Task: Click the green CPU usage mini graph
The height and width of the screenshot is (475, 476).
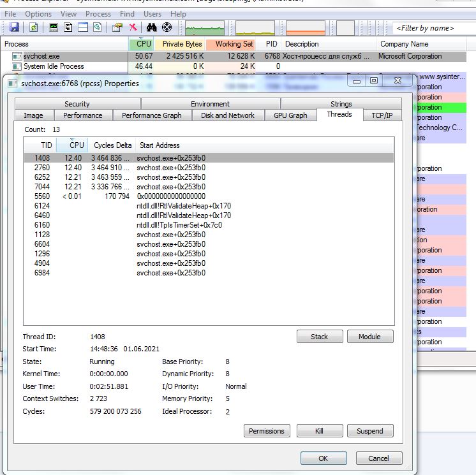Action: (x=204, y=28)
